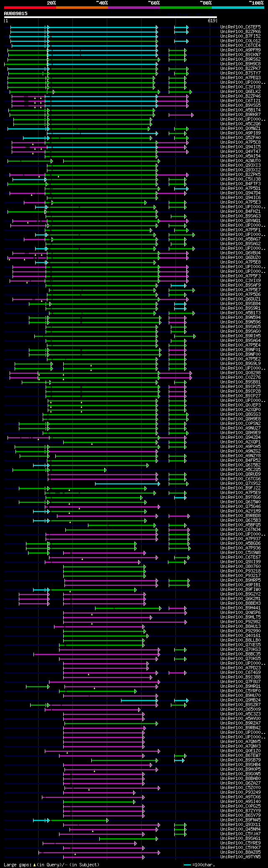This screenshot has height=868, width=268.
Task: Open hit UniRef100_Q4VT47
Action: (240, 151)
